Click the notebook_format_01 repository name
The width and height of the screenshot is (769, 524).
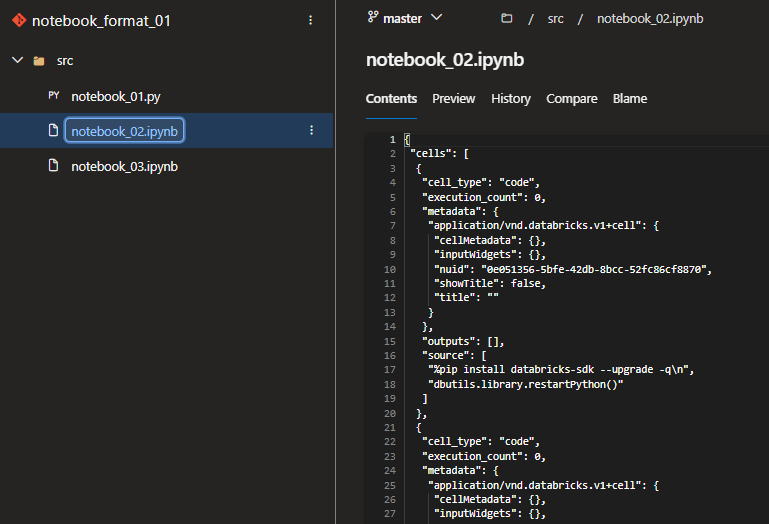tap(101, 21)
